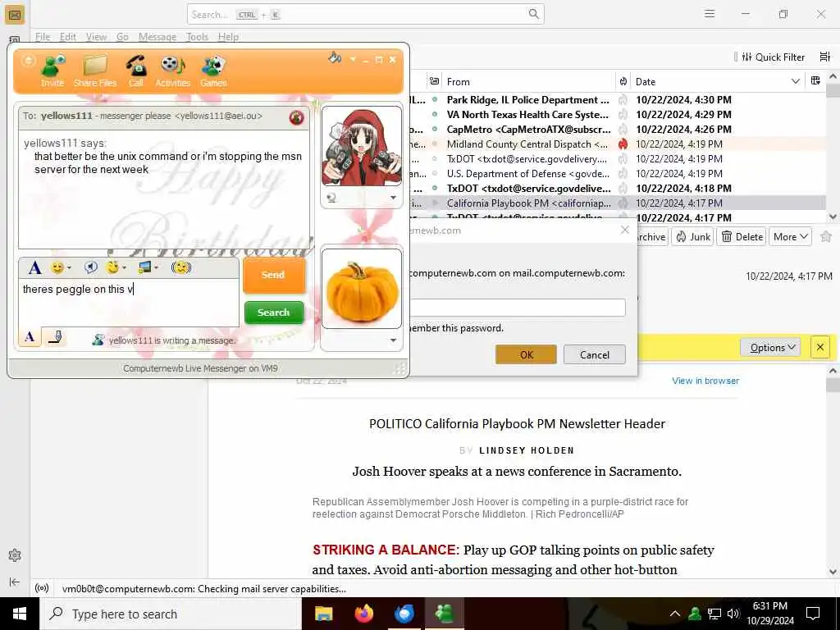Image resolution: width=840 pixels, height=630 pixels.
Task: Start a Call using the telephone icon
Action: coord(136,71)
